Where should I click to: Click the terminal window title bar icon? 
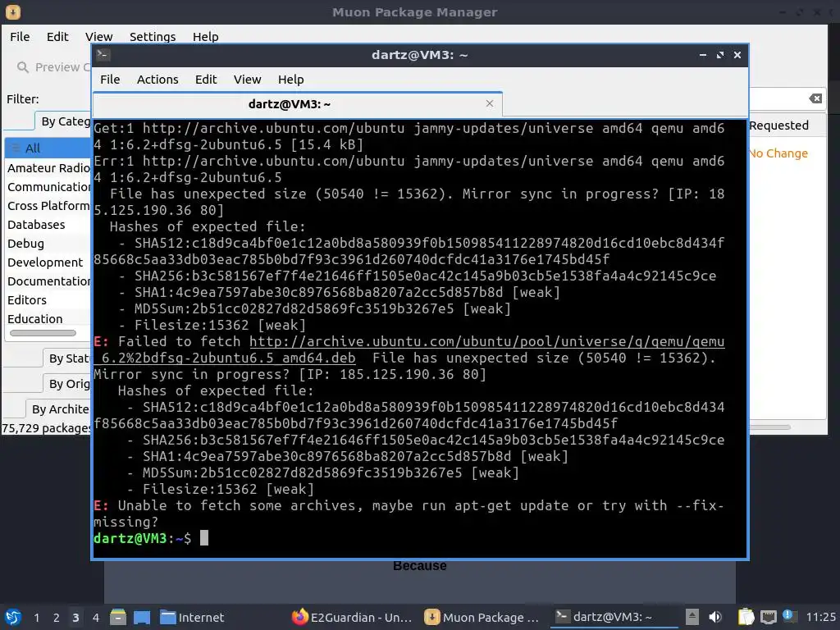pyautogui.click(x=103, y=55)
